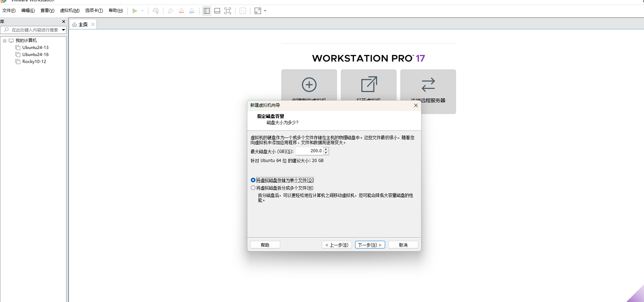644x302 pixels.
Task: Toggle the library sidebar view icon
Action: coord(207,11)
